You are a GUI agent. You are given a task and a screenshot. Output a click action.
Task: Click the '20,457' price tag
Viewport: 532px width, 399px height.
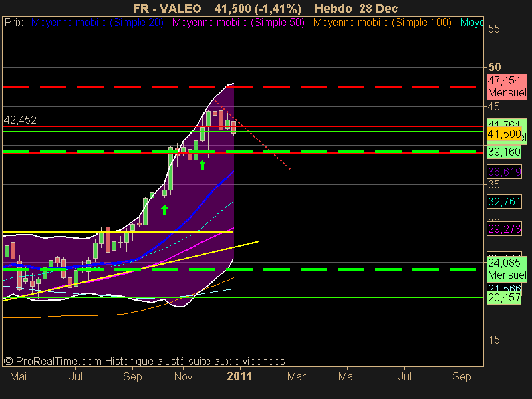point(504,297)
